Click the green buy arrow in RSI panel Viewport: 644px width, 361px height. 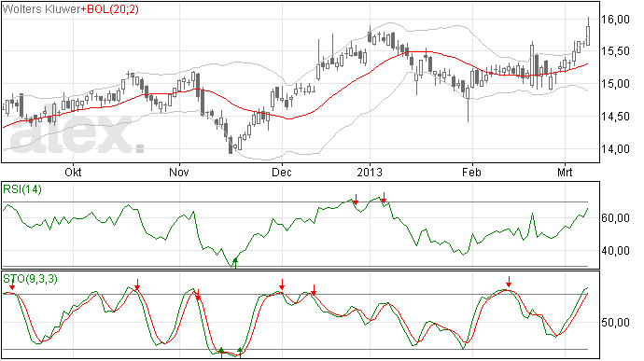tap(235, 262)
